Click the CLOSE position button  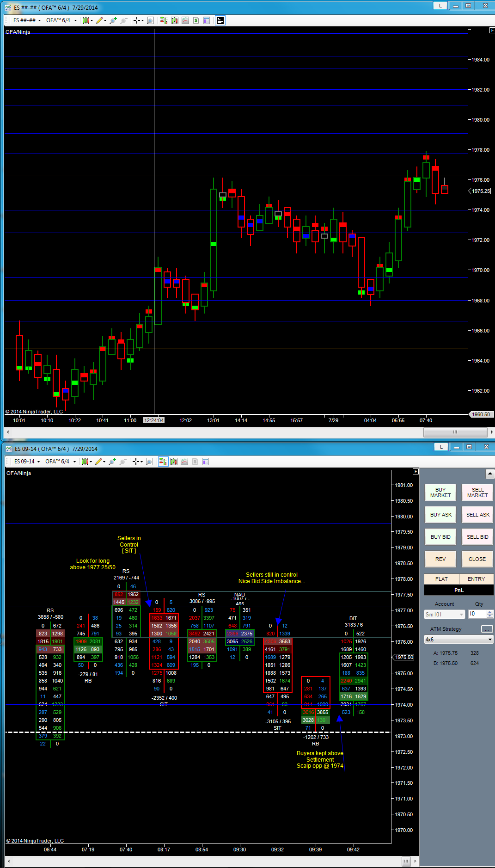[x=477, y=559]
